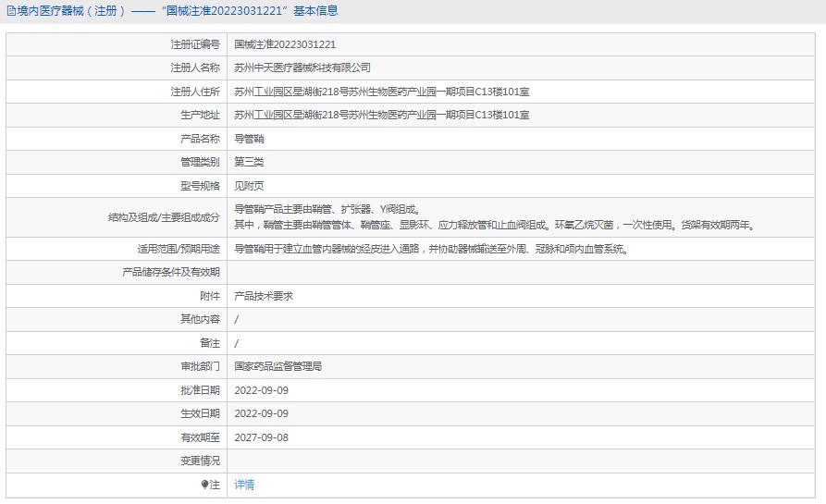Click the 批准日期 label
This screenshot has width=826, height=504.
tap(200, 390)
